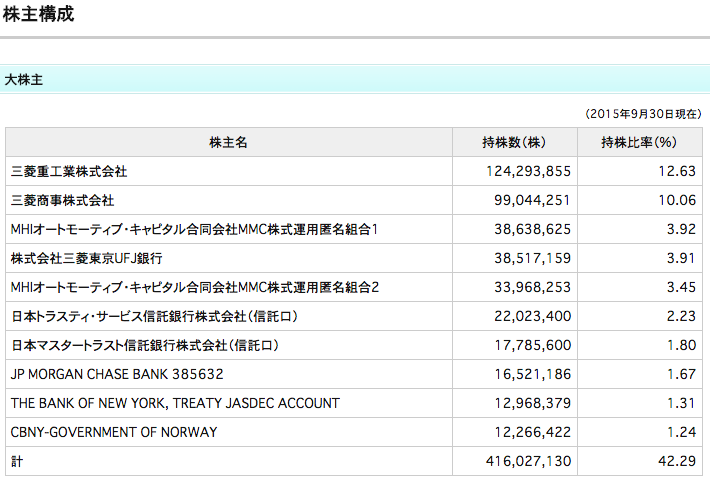Click ratio value 2.23

point(681,316)
